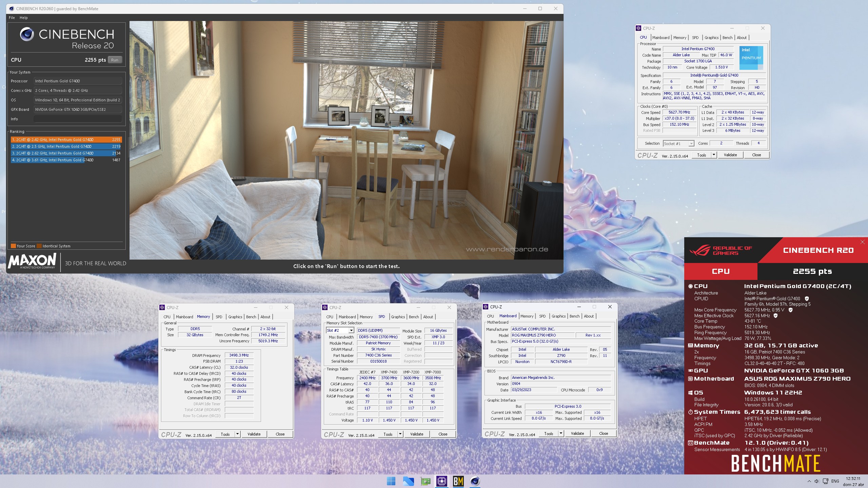Image resolution: width=868 pixels, height=488 pixels.
Task: Select CPU tab in CPU-Z Mainboard window
Action: (x=491, y=316)
